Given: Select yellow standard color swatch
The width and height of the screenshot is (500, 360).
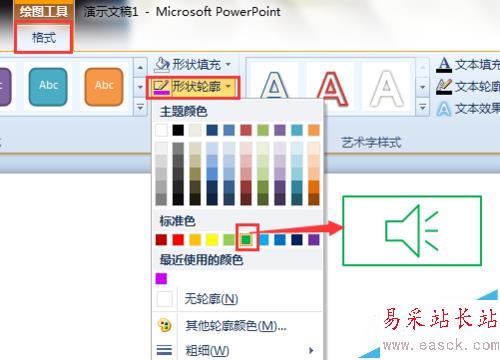Looking at the screenshot, I should (212, 240).
